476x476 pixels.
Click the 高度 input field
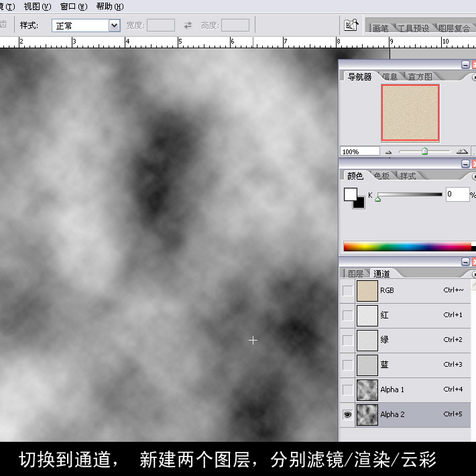pos(235,25)
